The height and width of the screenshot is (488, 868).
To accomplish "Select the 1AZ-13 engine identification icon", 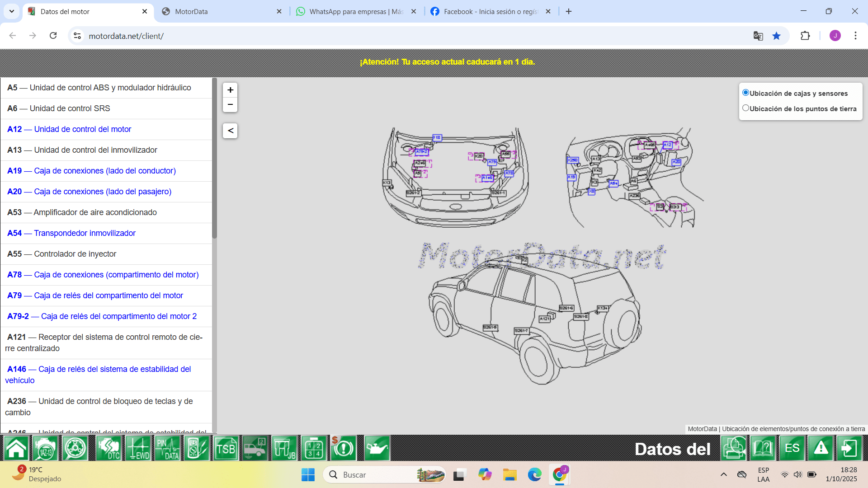I will (x=45, y=448).
